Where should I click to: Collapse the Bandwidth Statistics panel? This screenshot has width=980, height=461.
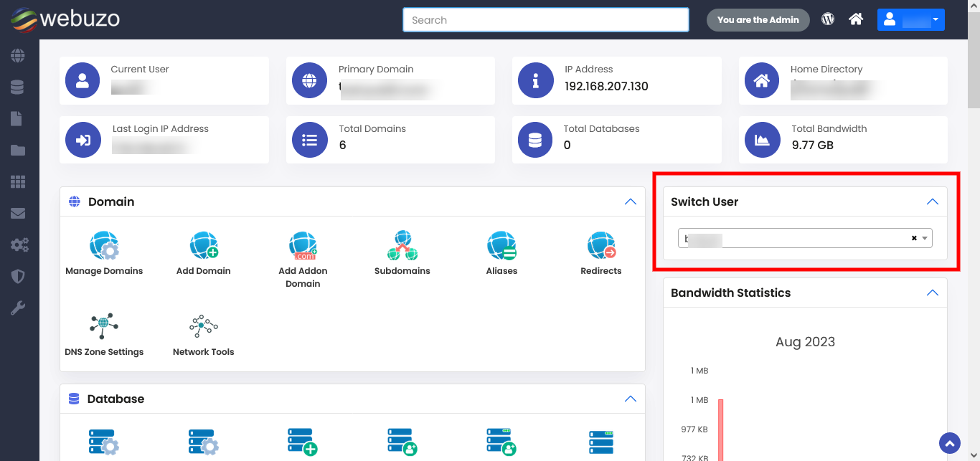click(x=933, y=293)
